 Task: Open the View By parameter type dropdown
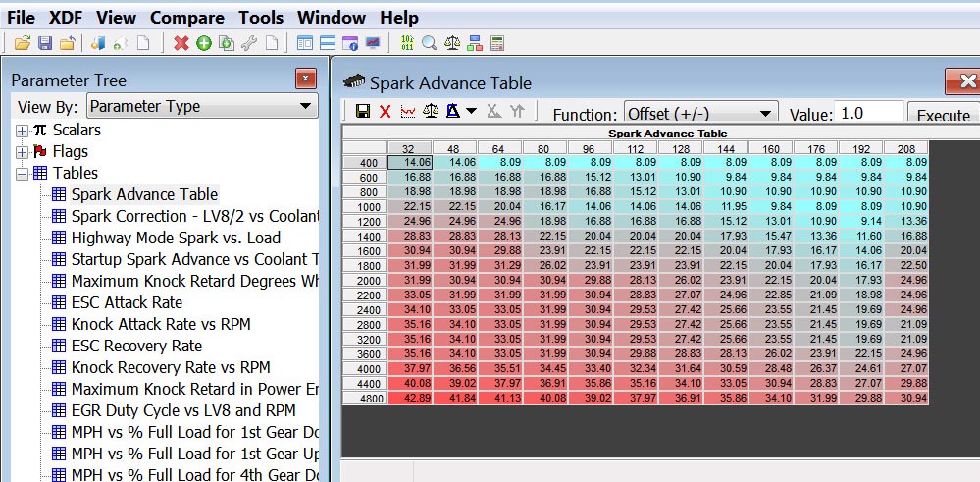[x=201, y=106]
